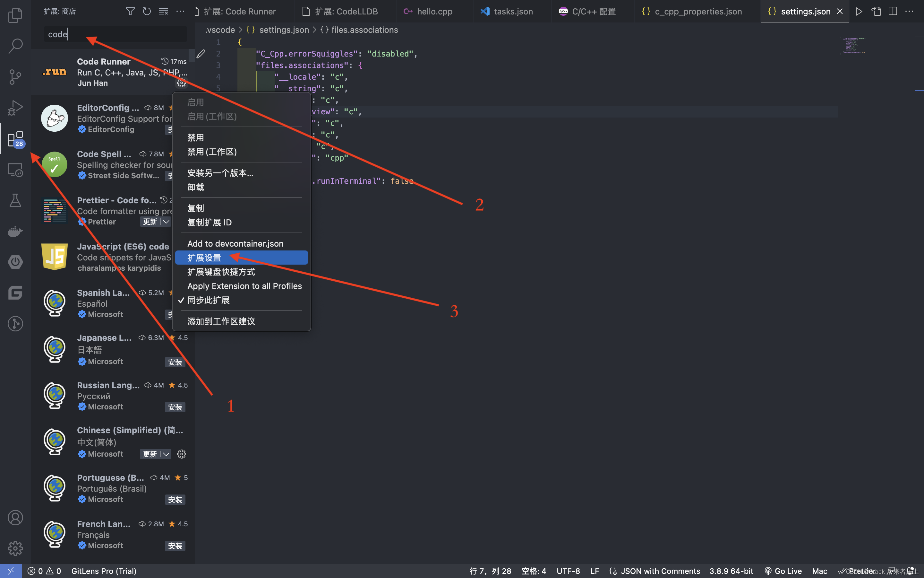Viewport: 924px width, 578px height.
Task: Open the GitLens view icon
Action: [x=15, y=324]
